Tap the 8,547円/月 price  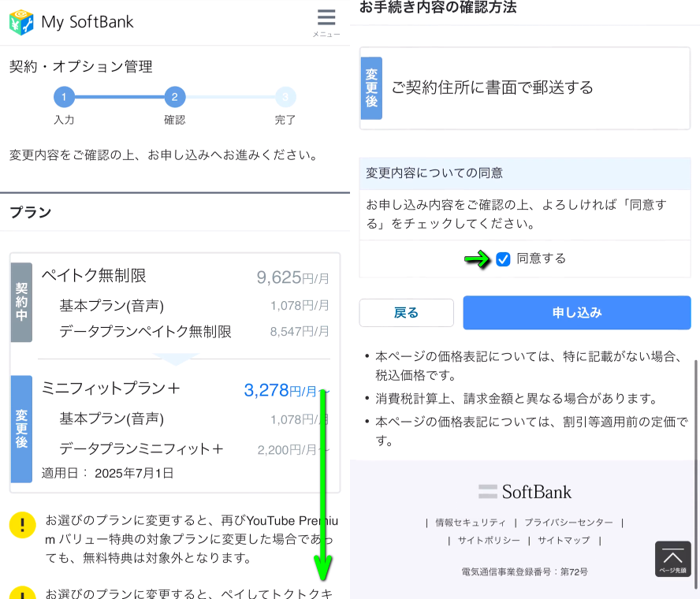pyautogui.click(x=300, y=332)
